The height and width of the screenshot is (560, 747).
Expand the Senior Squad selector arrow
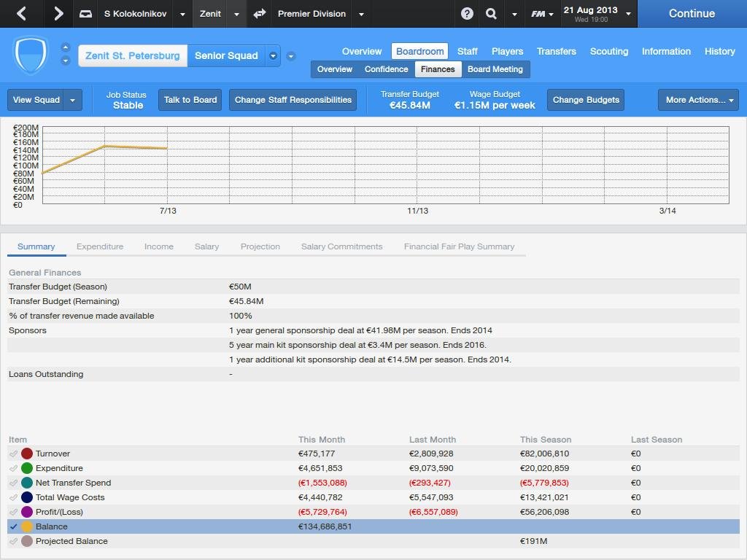click(273, 55)
